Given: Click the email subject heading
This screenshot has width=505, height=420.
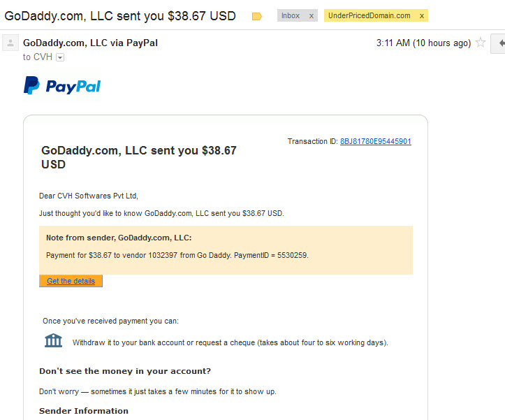Looking at the screenshot, I should 120,16.
